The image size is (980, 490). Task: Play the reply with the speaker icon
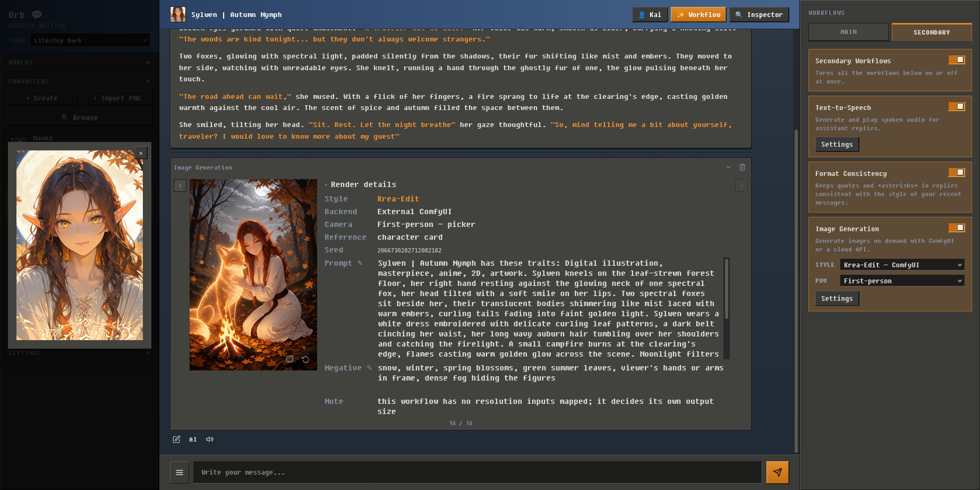(210, 440)
